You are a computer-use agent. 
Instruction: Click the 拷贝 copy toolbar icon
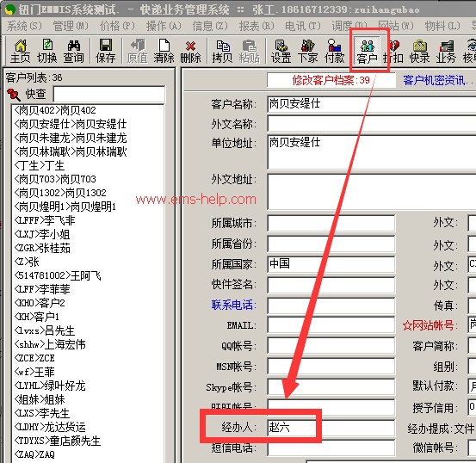click(x=222, y=52)
